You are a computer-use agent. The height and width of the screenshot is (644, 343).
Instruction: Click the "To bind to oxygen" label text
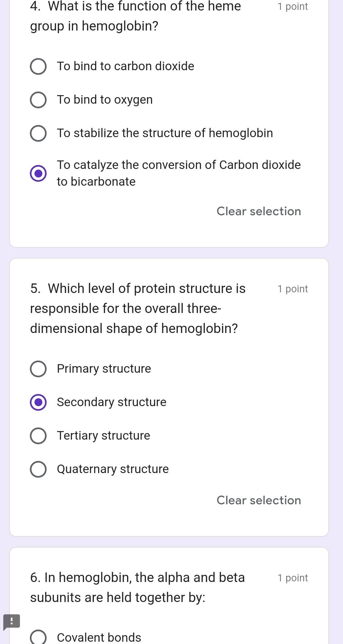[105, 100]
